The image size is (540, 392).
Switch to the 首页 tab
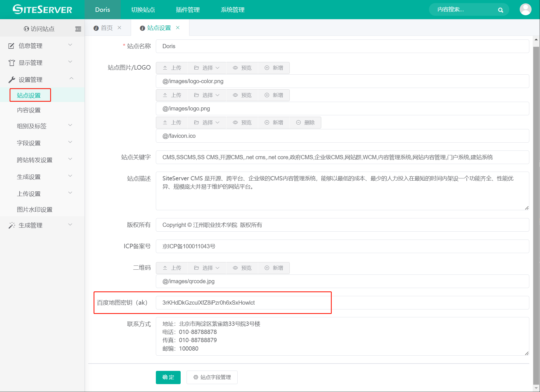(107, 28)
